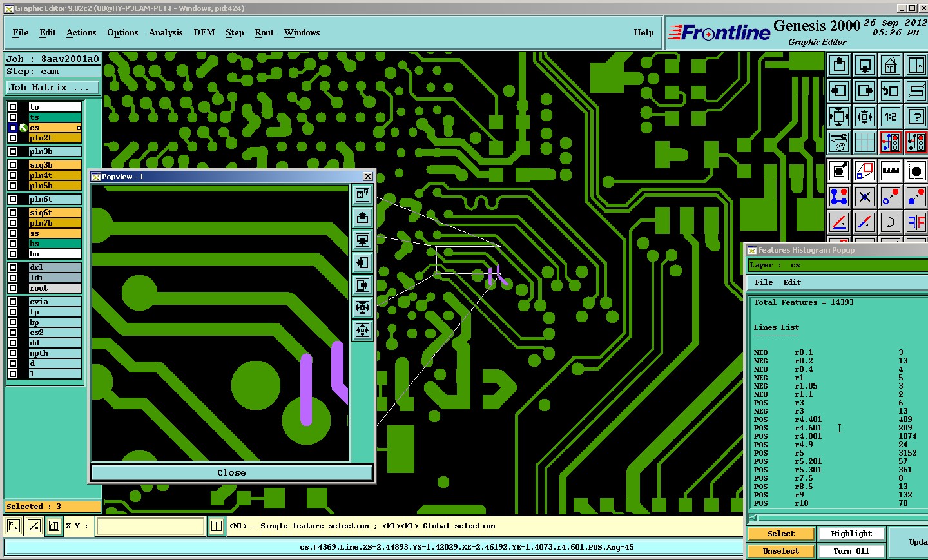The height and width of the screenshot is (560, 928).
Task: Open File menu in Features Histogram Popup
Action: pos(764,282)
